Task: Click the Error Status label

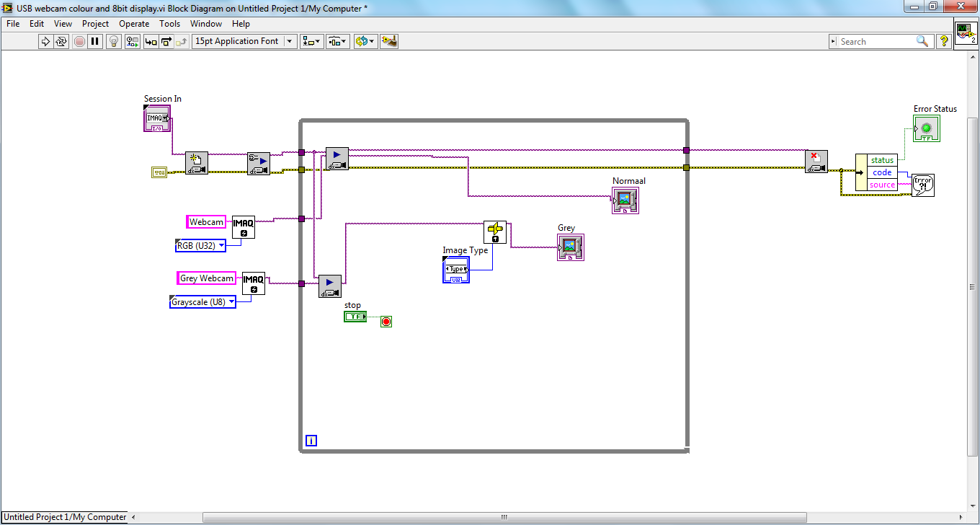Action: point(935,109)
